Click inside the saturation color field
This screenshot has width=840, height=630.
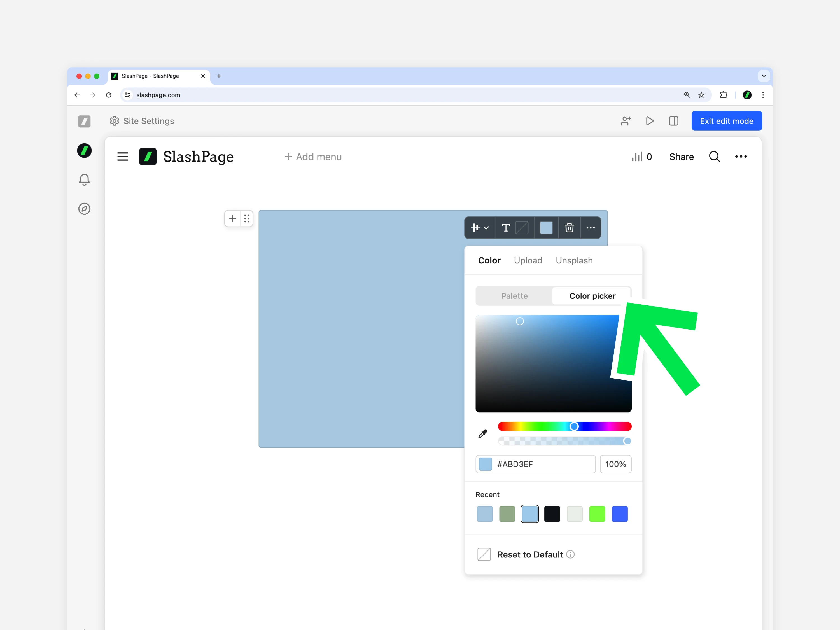pos(553,363)
